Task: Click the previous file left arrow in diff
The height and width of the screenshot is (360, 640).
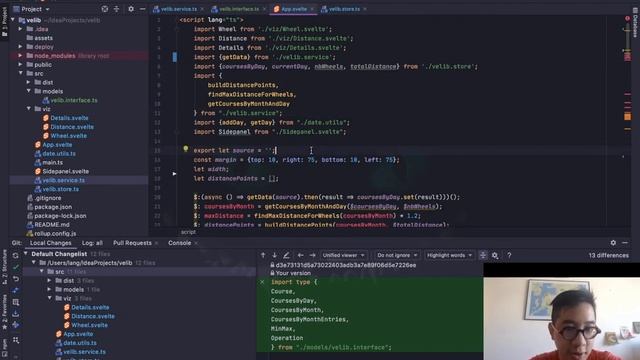Action: [x=300, y=255]
